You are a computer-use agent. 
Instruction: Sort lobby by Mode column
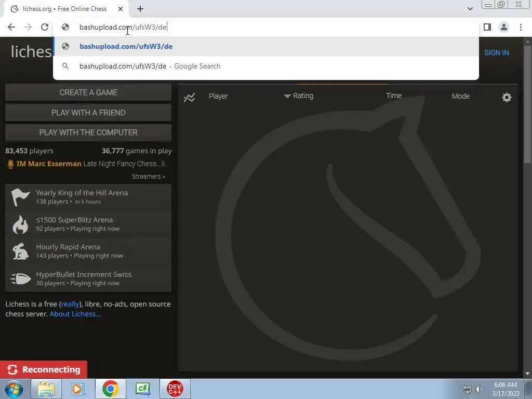click(x=460, y=96)
